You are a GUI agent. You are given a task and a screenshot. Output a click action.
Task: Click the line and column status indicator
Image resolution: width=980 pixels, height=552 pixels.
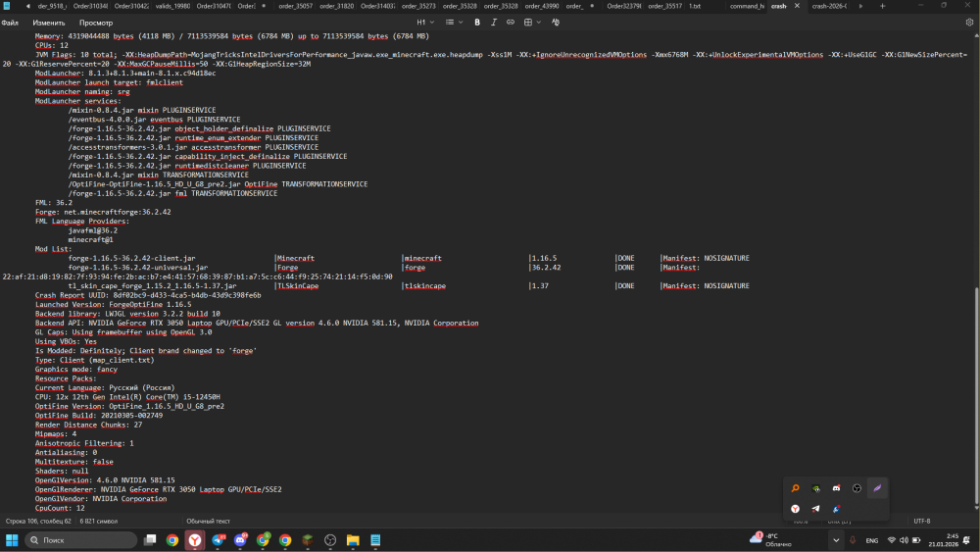point(38,521)
